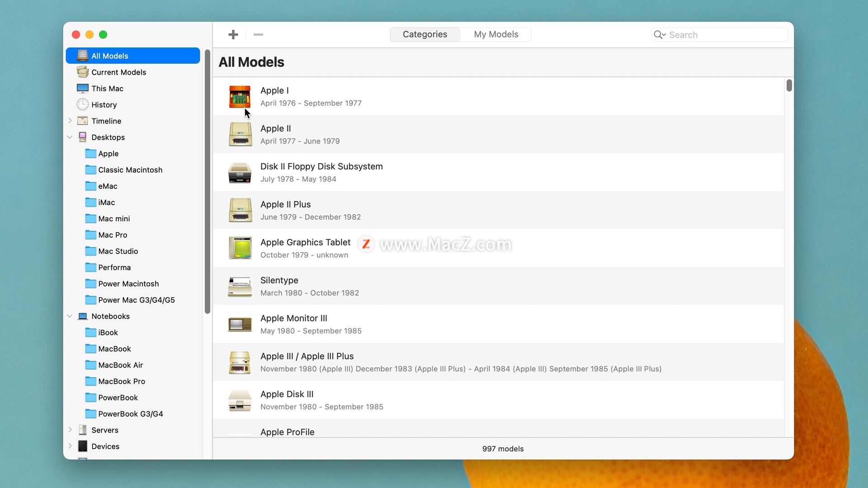Open the Apple desktops folder
The height and width of the screenshot is (488, 868).
point(133,153)
